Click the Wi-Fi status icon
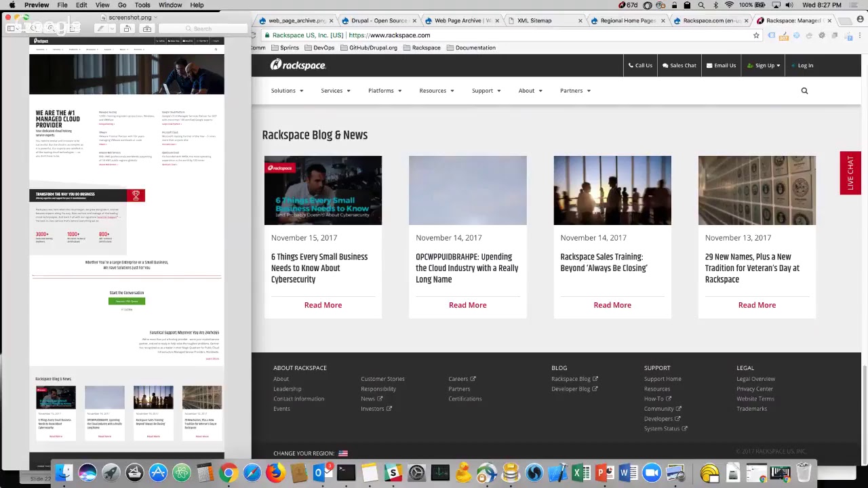This screenshot has width=868, height=488. point(729,5)
